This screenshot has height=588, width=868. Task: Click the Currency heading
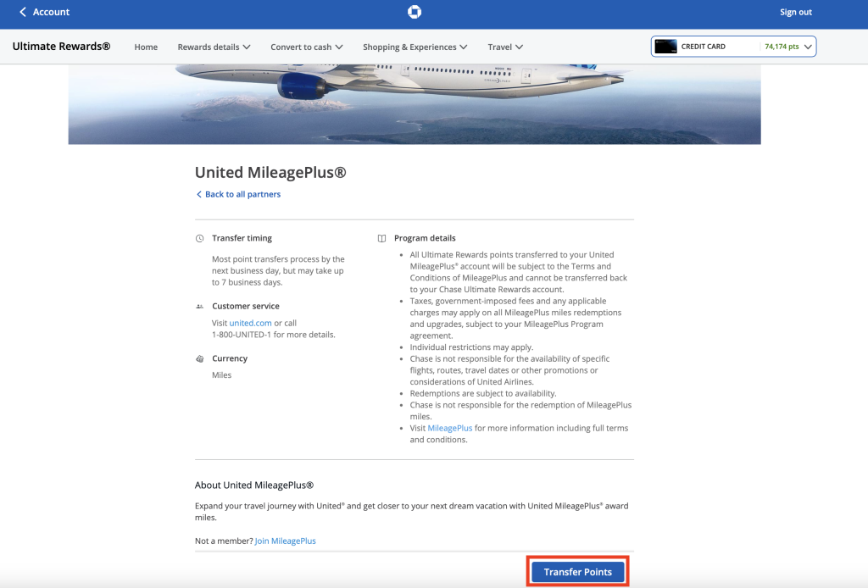(230, 358)
